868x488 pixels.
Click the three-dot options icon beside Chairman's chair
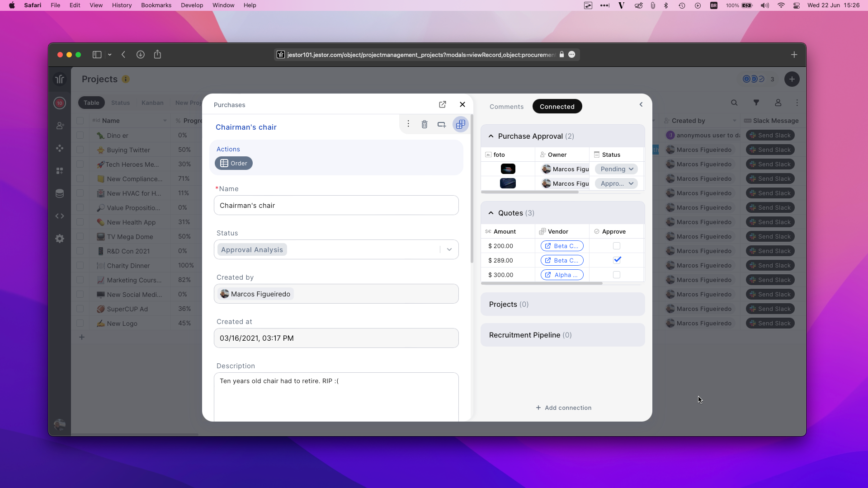408,124
